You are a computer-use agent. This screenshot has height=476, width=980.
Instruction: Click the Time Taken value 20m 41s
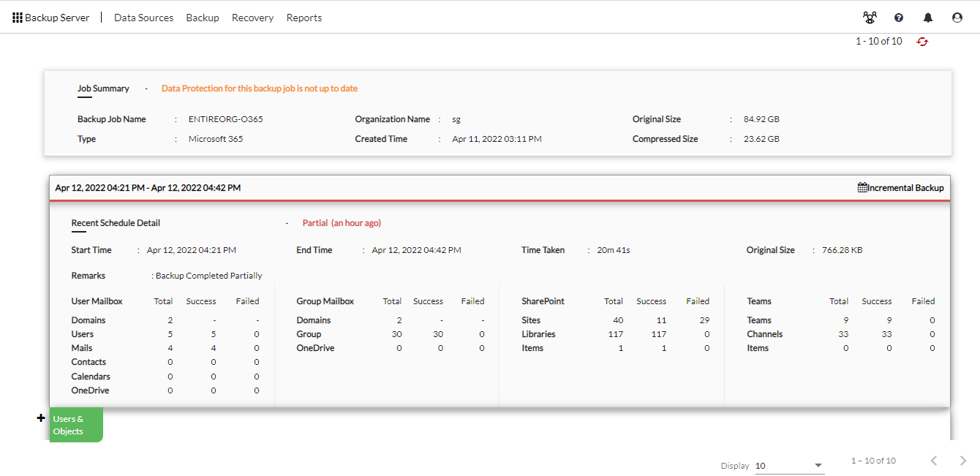click(x=614, y=250)
